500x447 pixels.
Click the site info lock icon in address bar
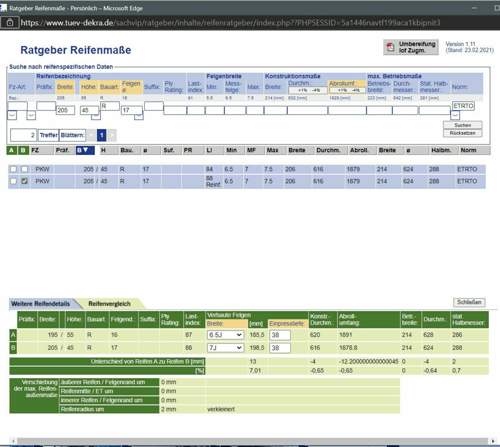click(x=10, y=23)
